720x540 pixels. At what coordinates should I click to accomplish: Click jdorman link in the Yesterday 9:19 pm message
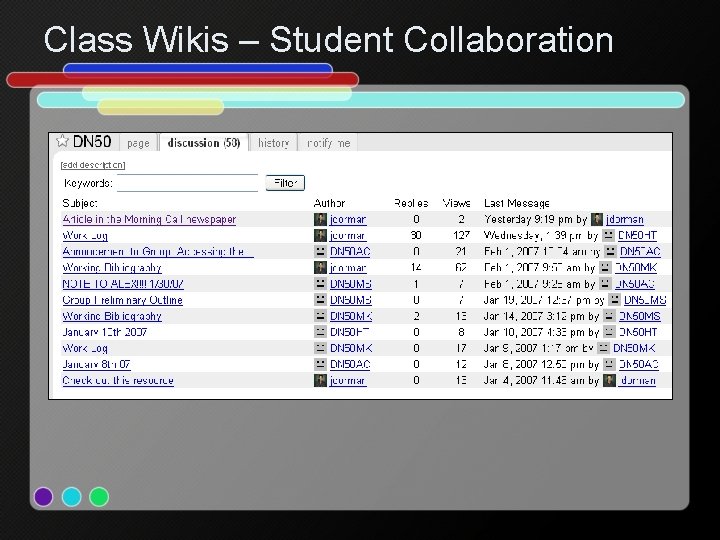tap(625, 219)
